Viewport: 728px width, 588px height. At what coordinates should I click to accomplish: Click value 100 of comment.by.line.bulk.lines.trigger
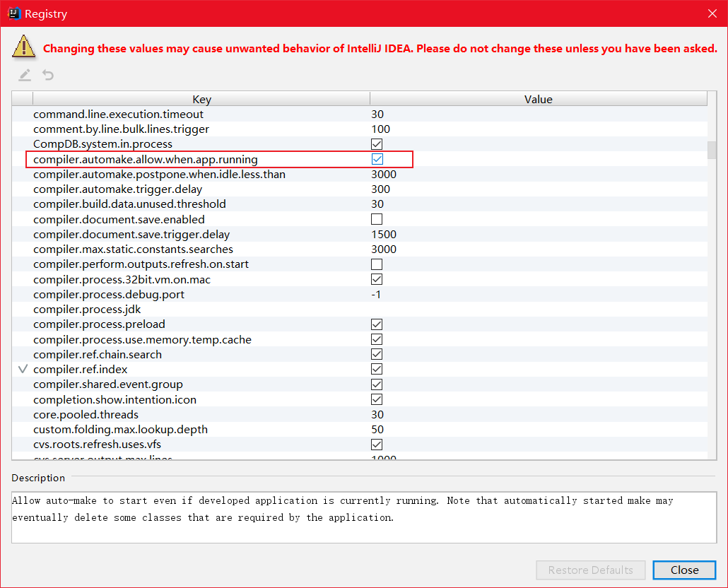[381, 129]
